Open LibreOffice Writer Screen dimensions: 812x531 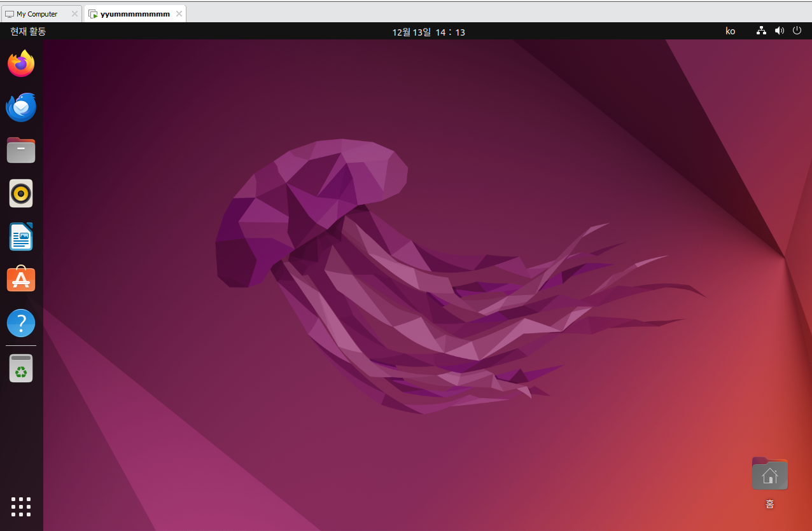pos(21,237)
